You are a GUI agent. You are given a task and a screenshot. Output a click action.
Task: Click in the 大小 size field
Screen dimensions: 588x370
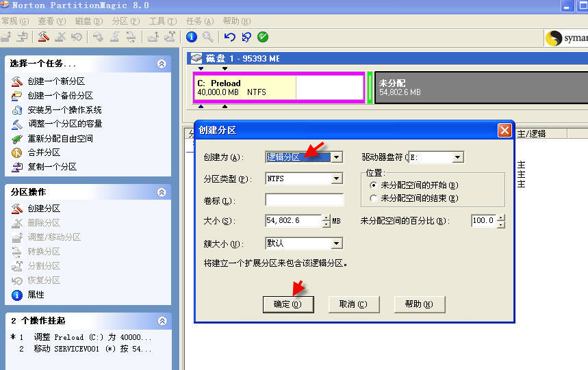pyautogui.click(x=293, y=221)
